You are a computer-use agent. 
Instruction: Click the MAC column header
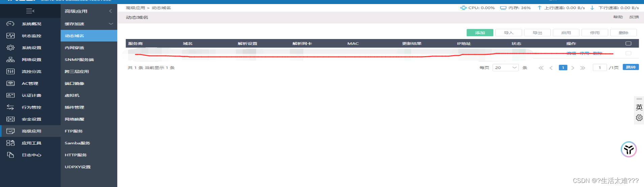pos(353,43)
